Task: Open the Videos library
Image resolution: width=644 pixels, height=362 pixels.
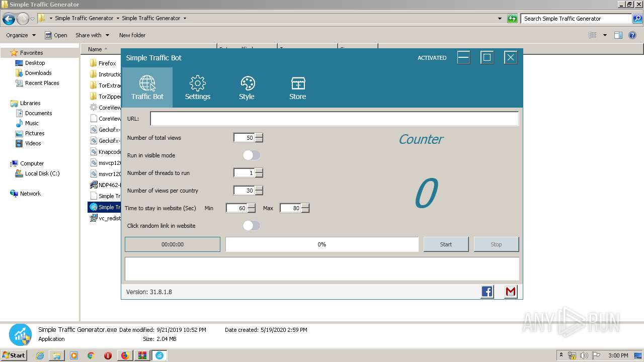Action: point(33,143)
